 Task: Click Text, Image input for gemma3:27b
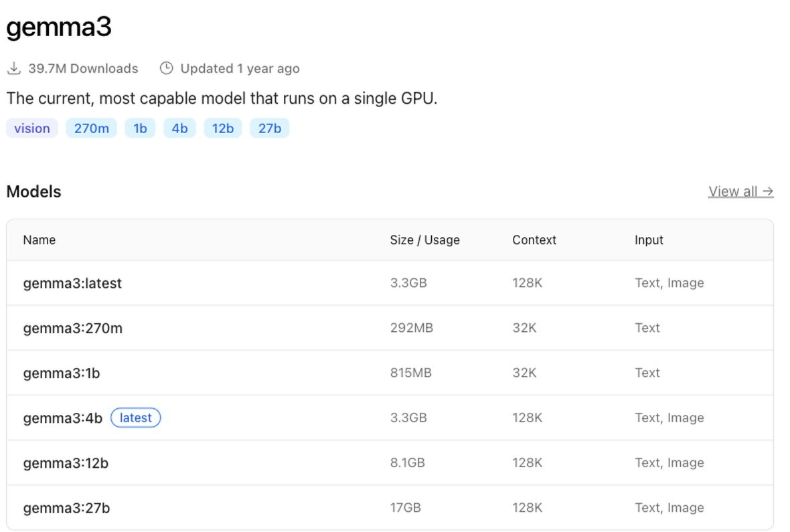[669, 508]
